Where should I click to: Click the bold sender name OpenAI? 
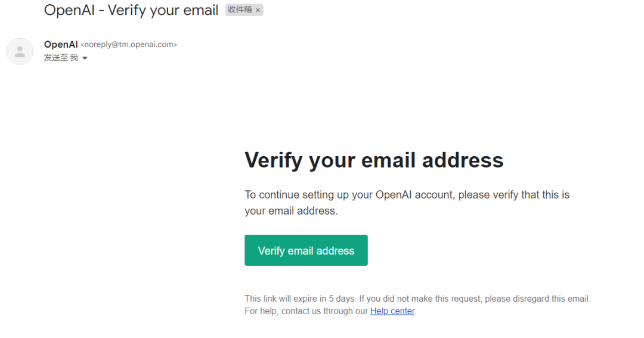point(61,44)
